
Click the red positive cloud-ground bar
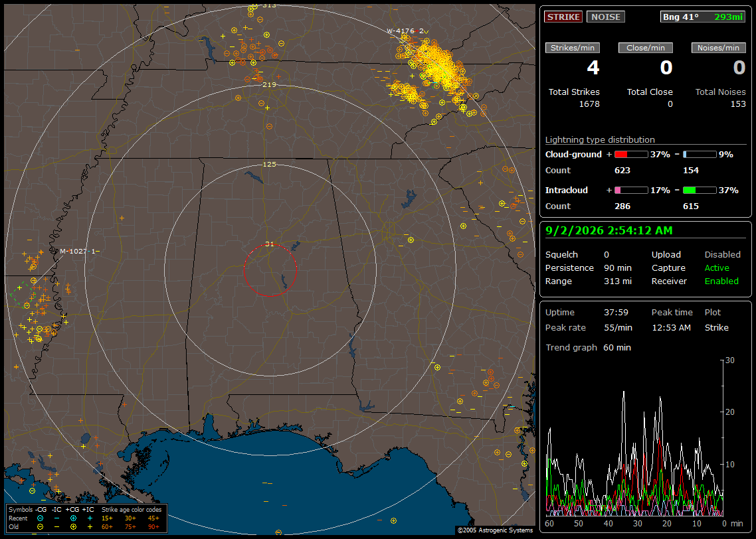[x=631, y=155]
